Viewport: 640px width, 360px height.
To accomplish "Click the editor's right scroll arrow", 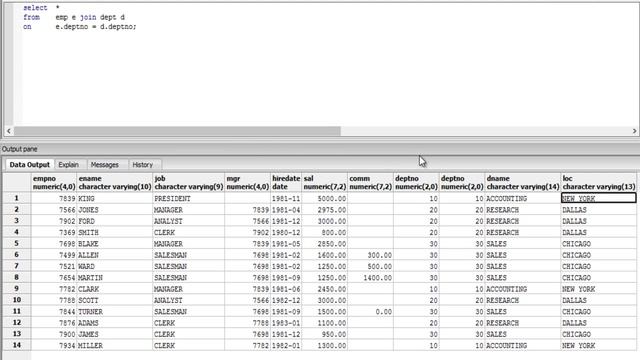I will click(x=634, y=131).
